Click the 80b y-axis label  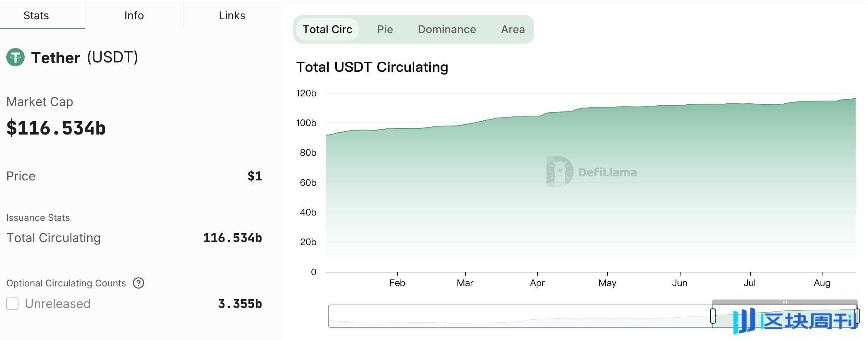pos(308,153)
